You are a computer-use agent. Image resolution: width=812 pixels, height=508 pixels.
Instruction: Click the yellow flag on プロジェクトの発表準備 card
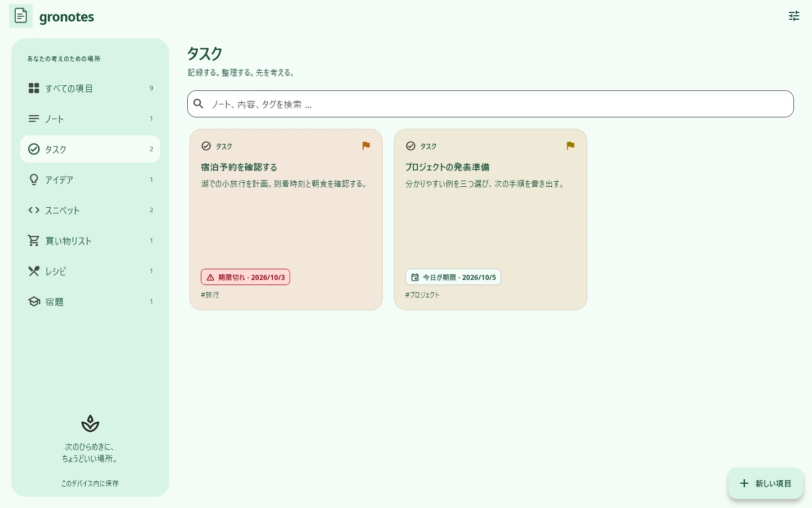(570, 146)
